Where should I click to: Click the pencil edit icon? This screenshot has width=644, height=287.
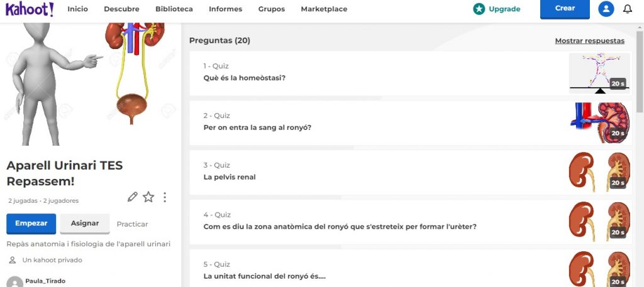click(x=132, y=197)
